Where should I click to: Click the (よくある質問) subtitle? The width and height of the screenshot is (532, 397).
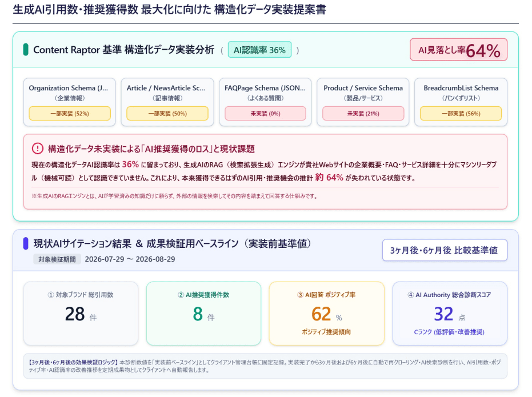[265, 98]
